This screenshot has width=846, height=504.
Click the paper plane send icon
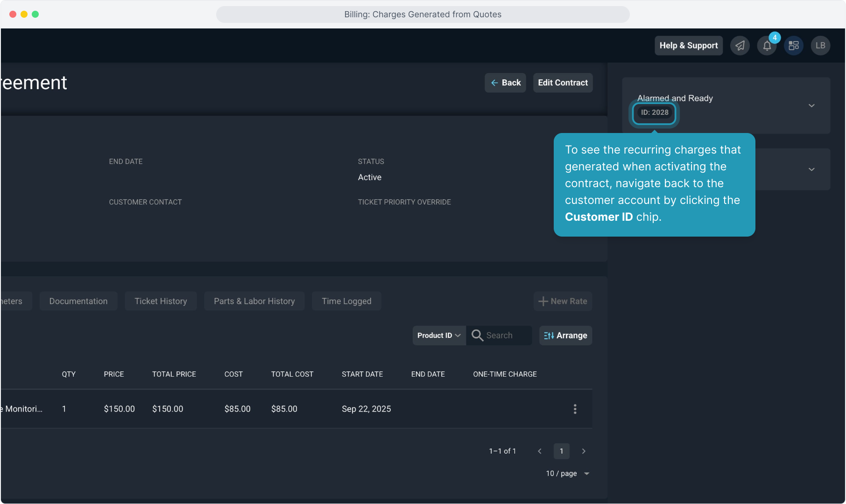740,46
